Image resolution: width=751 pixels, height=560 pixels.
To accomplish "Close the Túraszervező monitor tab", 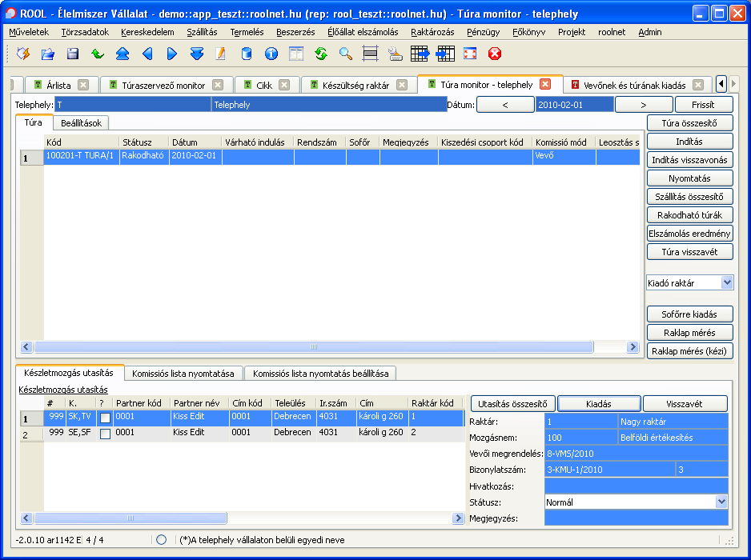I will point(218,85).
